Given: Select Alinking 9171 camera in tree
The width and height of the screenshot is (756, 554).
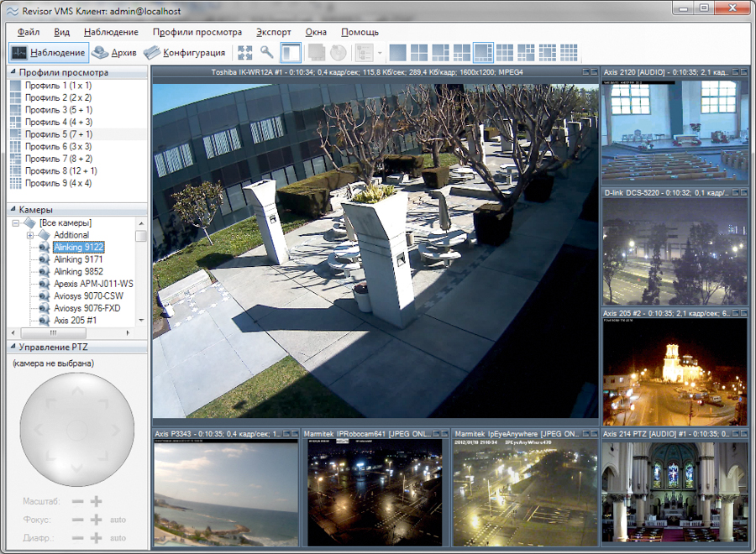Looking at the screenshot, I should pyautogui.click(x=78, y=259).
